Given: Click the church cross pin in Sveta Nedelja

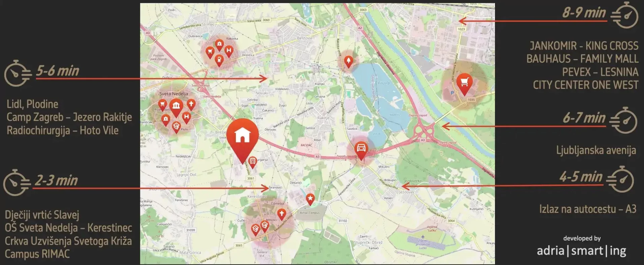Looking at the screenshot, I should (x=191, y=105).
